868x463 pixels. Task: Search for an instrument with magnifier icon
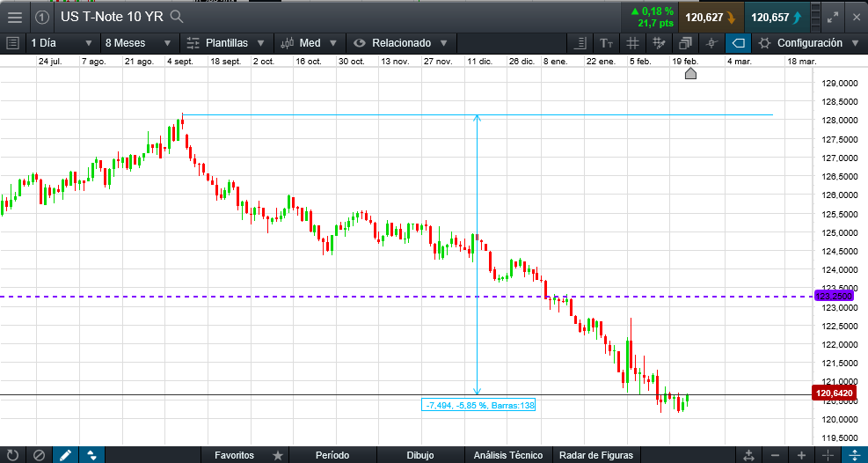[177, 17]
